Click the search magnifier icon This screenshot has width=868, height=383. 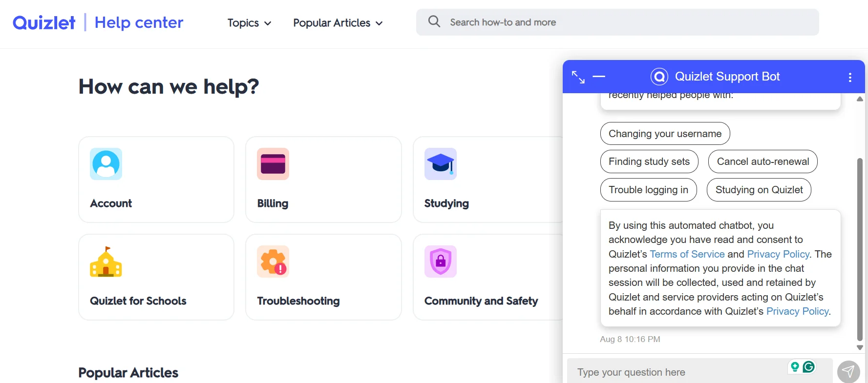pyautogui.click(x=434, y=21)
